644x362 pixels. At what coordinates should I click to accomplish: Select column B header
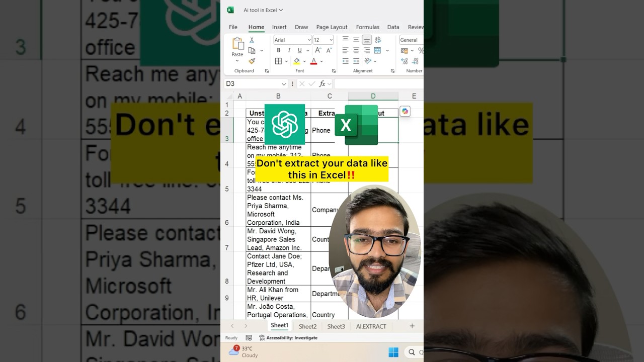278,96
